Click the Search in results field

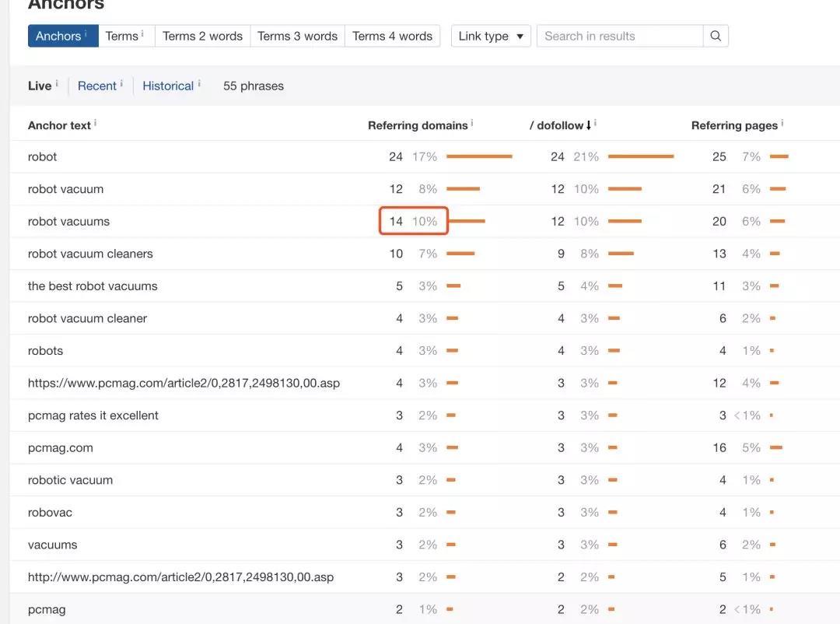point(620,36)
